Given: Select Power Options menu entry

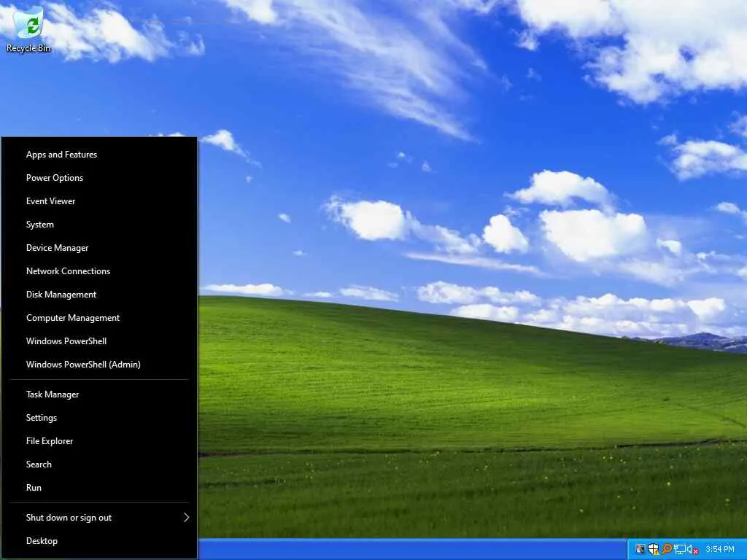Looking at the screenshot, I should point(99,178).
